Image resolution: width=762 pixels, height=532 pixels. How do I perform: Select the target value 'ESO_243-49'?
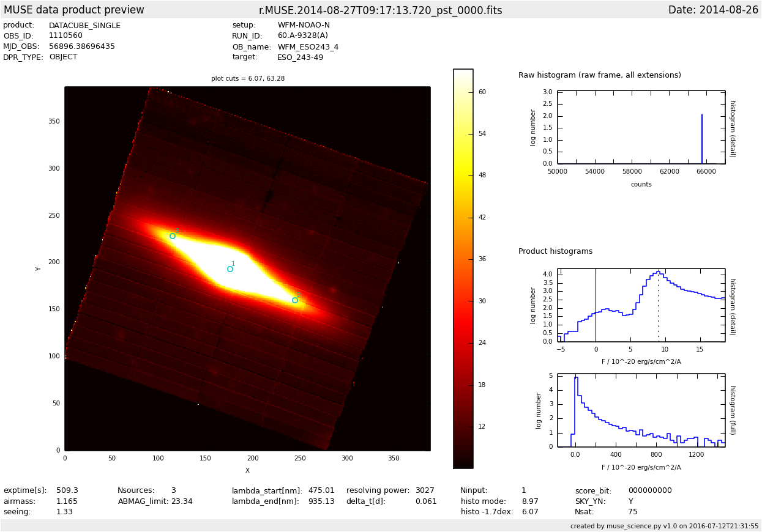click(300, 57)
